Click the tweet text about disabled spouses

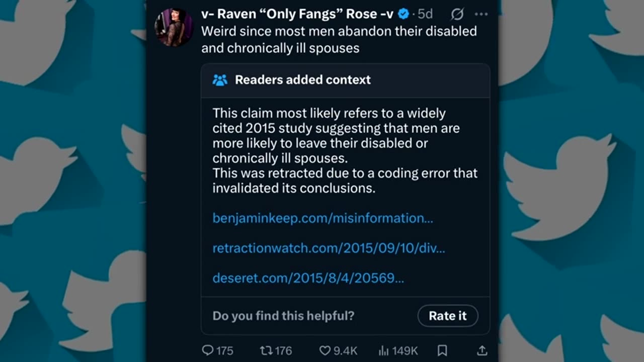[339, 39]
